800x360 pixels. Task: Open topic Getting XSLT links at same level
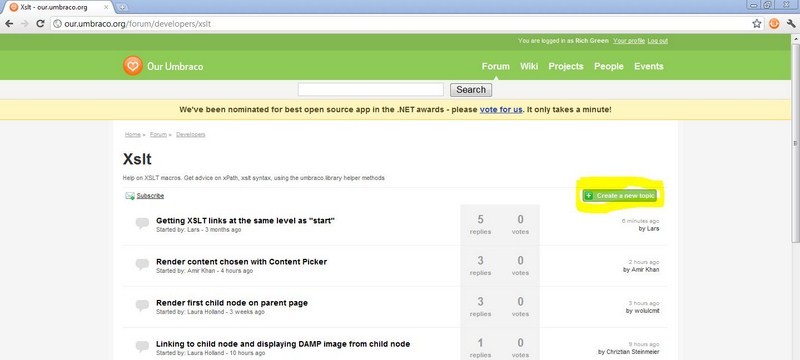pos(245,220)
